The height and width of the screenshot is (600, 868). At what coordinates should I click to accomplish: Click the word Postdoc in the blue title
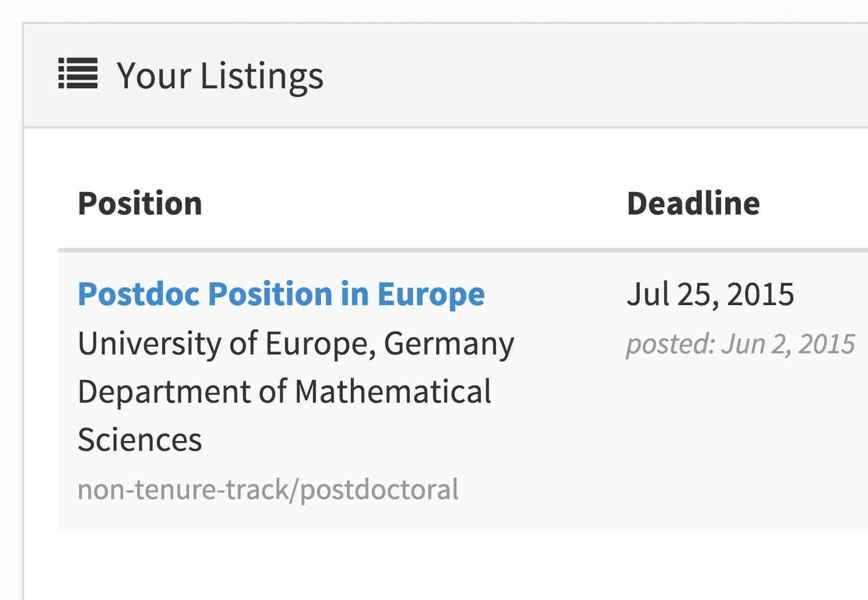139,294
